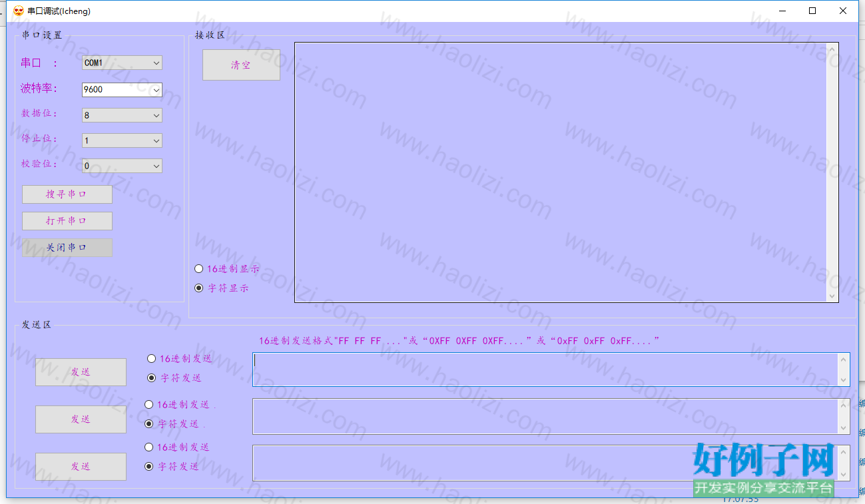This screenshot has height=504, width=865.
Task: Click the app emoji icon in title bar
Action: pyautogui.click(x=19, y=11)
